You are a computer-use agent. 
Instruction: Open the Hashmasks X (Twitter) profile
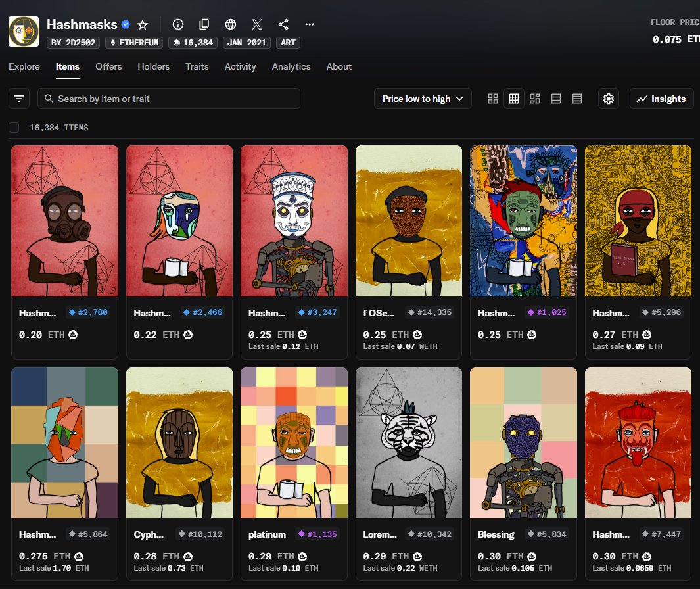257,24
